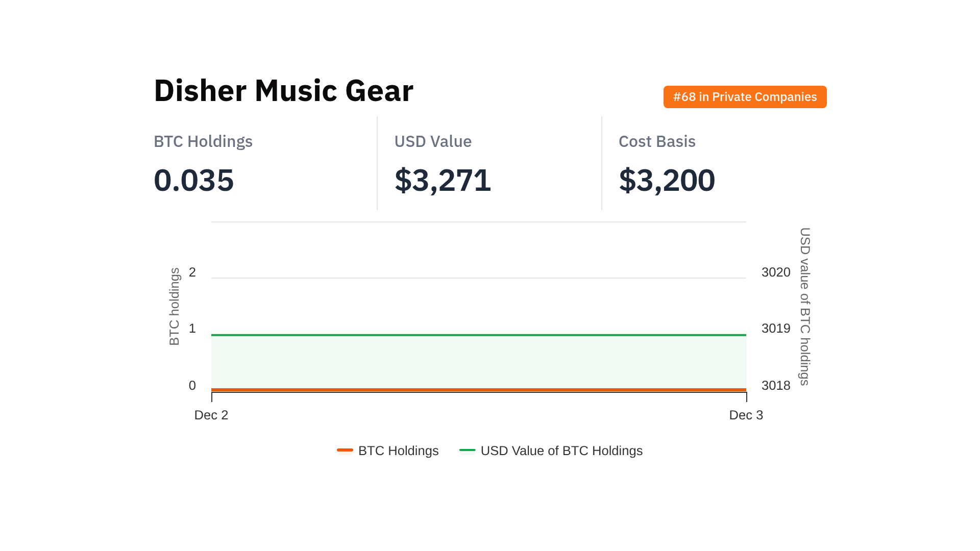The height and width of the screenshot is (551, 980).
Task: Click the orange BTC Holdings legend marker
Action: coord(345,450)
